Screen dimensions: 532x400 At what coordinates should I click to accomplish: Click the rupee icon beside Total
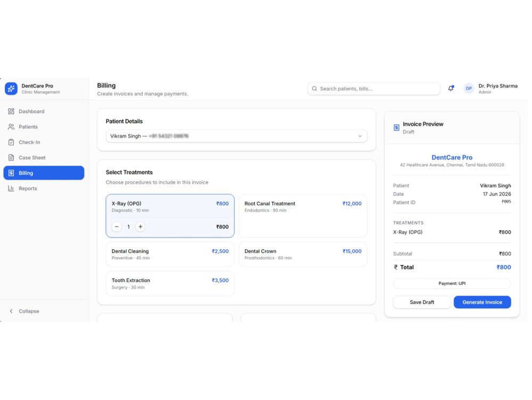click(x=396, y=267)
